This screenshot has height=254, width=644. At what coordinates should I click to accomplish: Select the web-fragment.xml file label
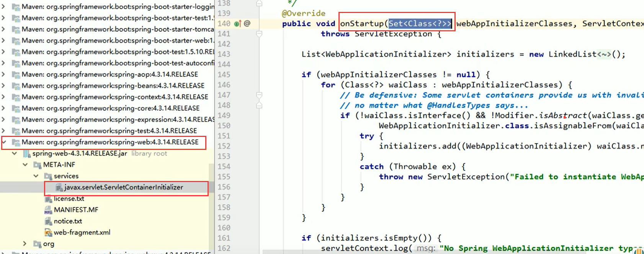click(x=82, y=233)
